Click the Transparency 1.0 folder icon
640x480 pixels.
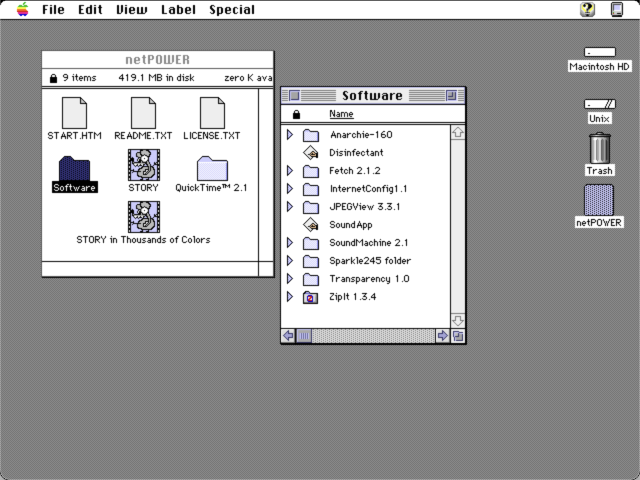pyautogui.click(x=311, y=279)
